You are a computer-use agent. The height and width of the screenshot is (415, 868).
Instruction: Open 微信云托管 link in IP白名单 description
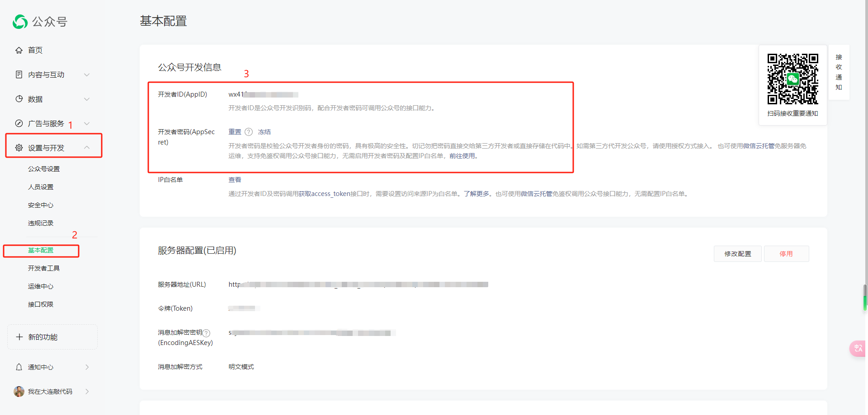pyautogui.click(x=537, y=194)
